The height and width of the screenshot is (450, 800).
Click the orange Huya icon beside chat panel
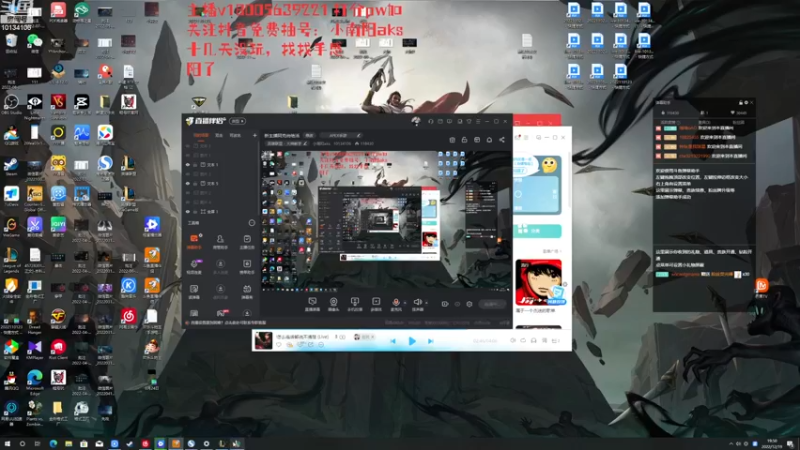coord(762,285)
